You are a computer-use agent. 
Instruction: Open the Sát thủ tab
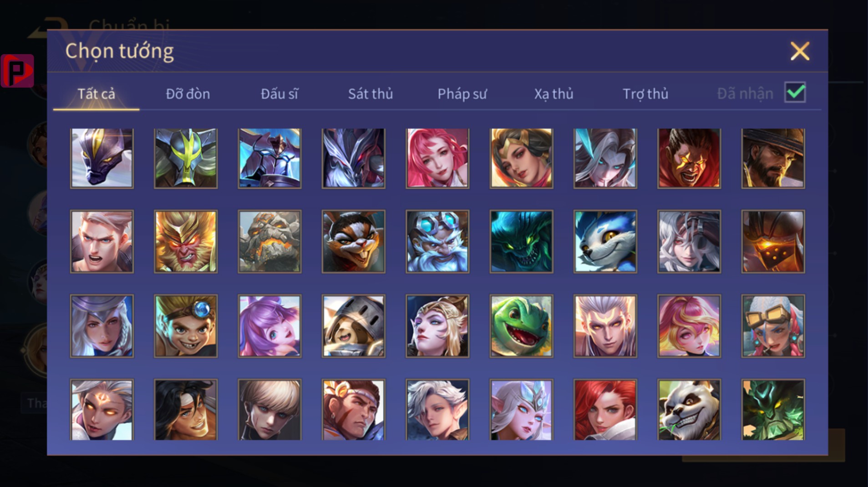370,94
